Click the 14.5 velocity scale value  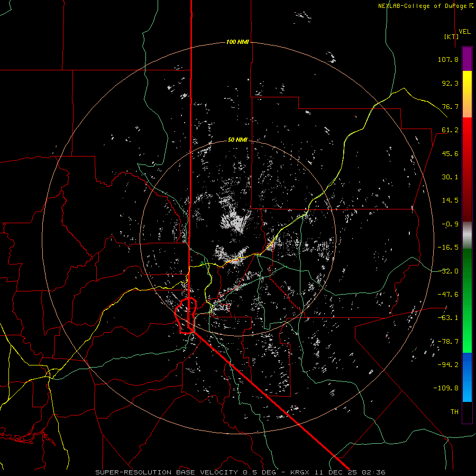(450, 200)
